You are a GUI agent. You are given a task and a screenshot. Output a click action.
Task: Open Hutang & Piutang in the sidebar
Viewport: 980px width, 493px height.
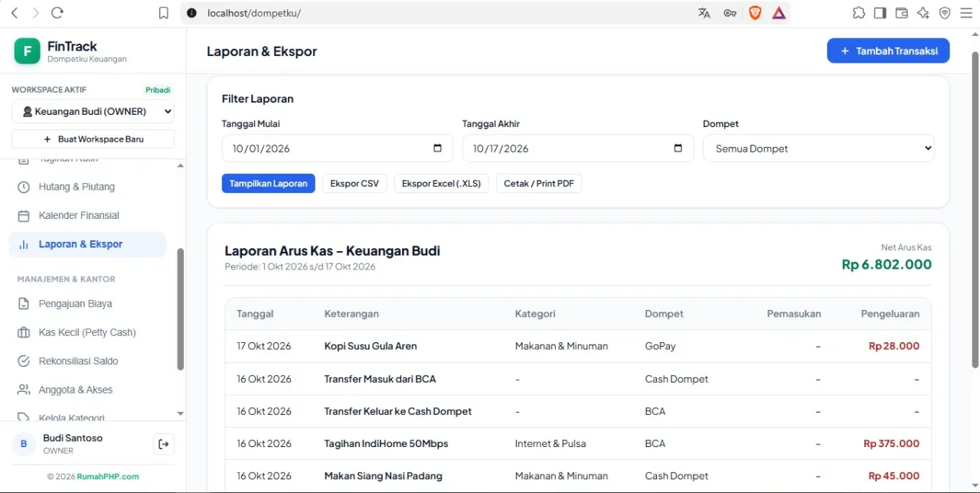point(87,187)
